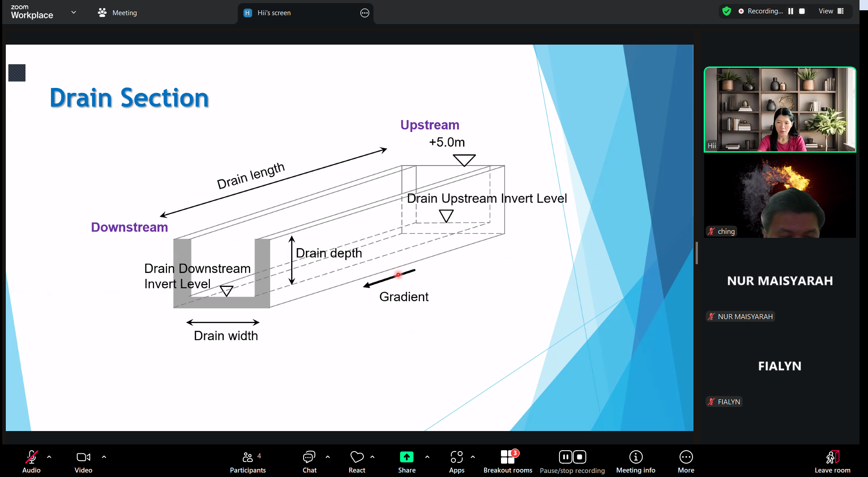Open the Apps menu
The image size is (868, 477).
point(456,461)
